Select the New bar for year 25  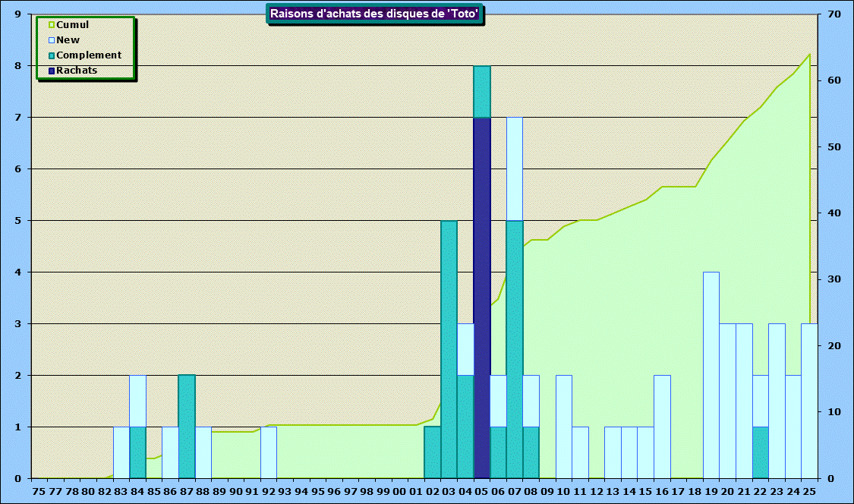click(x=809, y=401)
